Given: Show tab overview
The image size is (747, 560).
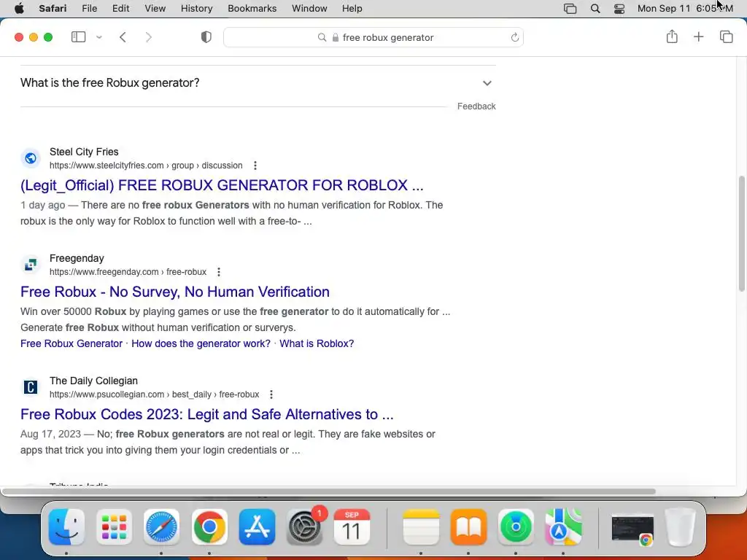Looking at the screenshot, I should [x=726, y=36].
